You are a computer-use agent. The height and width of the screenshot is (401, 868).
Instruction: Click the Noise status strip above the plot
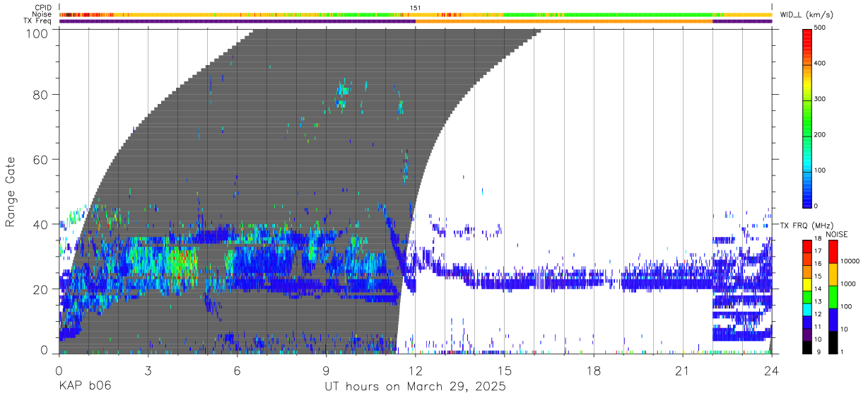coord(416,14)
